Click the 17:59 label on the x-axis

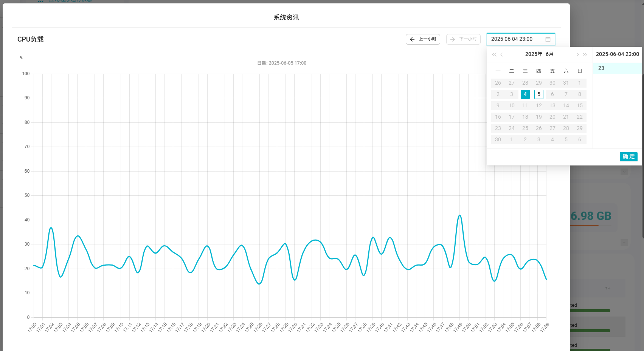[544, 328]
